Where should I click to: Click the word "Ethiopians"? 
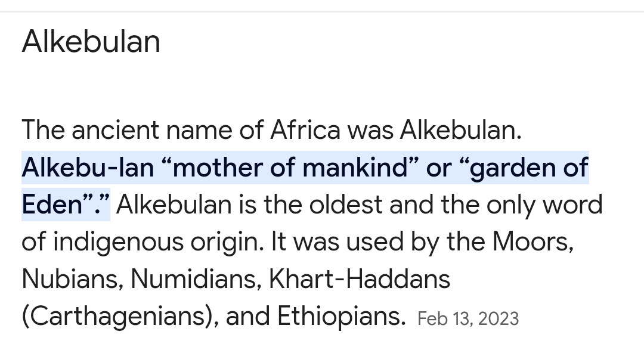coord(338,316)
